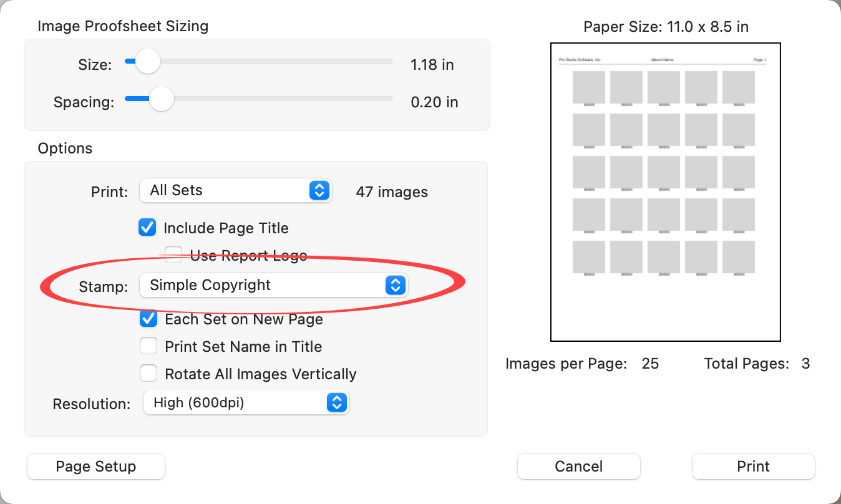841x504 pixels.
Task: Open the Simple Copyright stamp dropdown
Action: [x=272, y=286]
